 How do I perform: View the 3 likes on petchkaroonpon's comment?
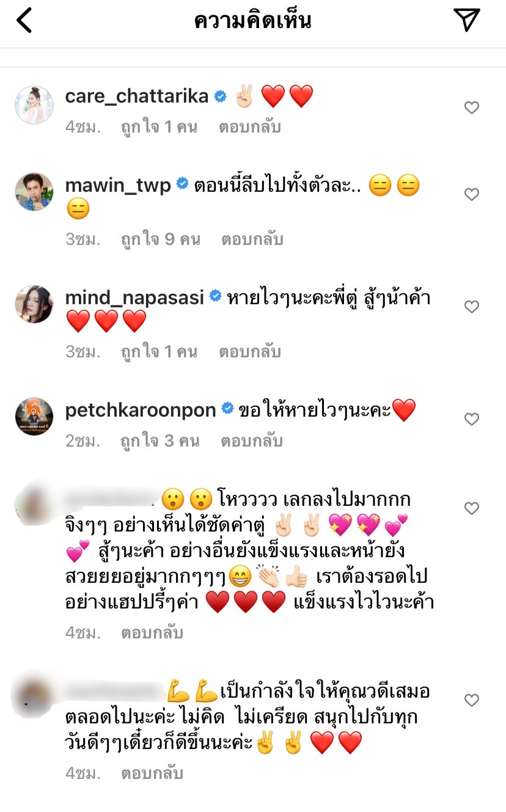(x=160, y=441)
